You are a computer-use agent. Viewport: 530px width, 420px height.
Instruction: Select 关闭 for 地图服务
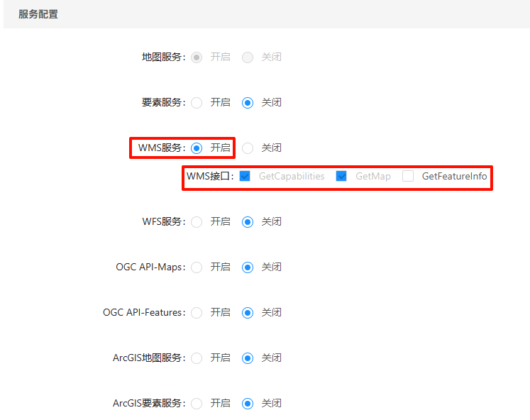248,57
